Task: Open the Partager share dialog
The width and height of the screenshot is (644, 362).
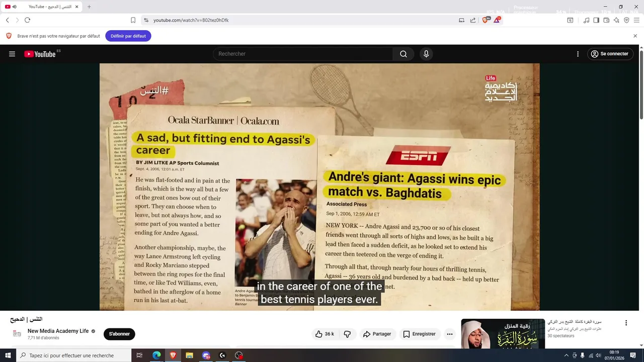Action: pyautogui.click(x=377, y=334)
